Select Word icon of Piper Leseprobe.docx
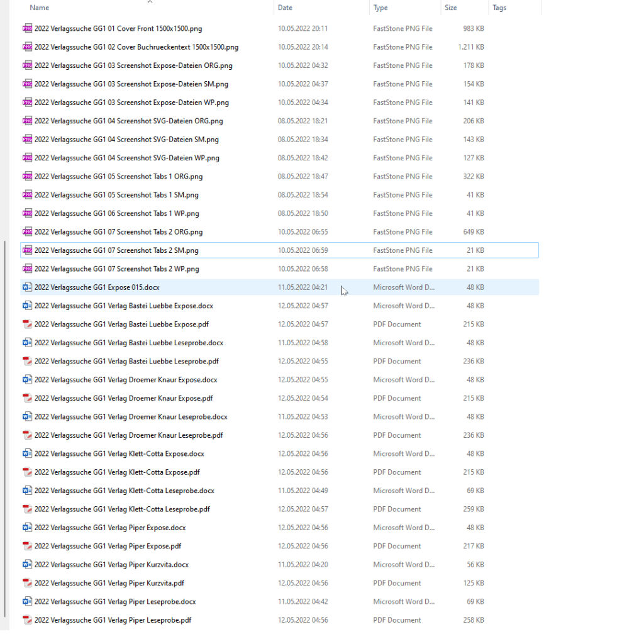Screen dimensions: 644x644 point(27,601)
